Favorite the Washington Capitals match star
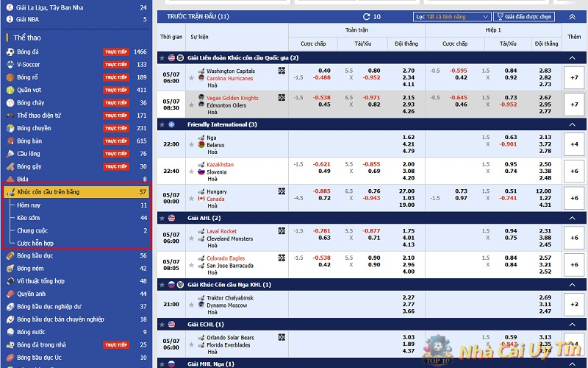The image size is (588, 368). pos(191,78)
